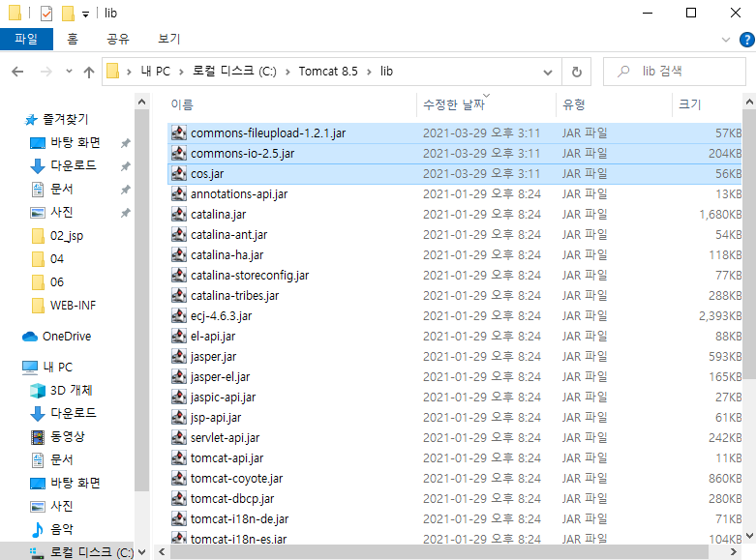This screenshot has height=560, width=756.
Task: Click the jar icon of cos.jar
Action: point(179,173)
